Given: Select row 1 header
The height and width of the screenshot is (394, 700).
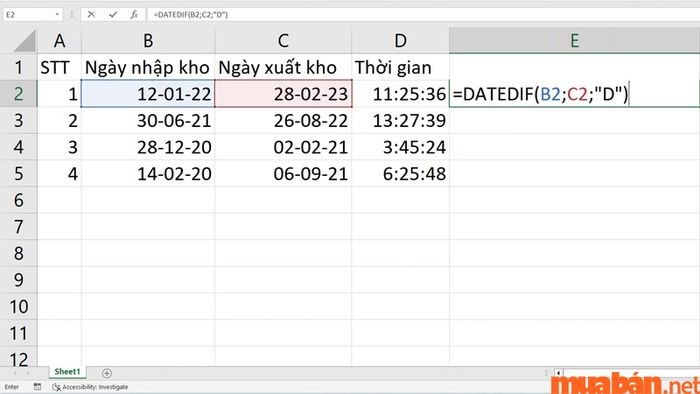Looking at the screenshot, I should coord(18,67).
